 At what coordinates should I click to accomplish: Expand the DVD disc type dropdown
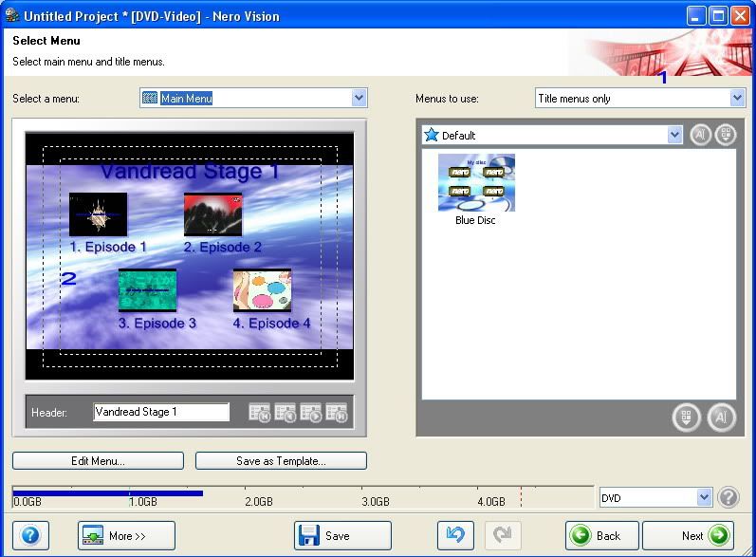704,497
